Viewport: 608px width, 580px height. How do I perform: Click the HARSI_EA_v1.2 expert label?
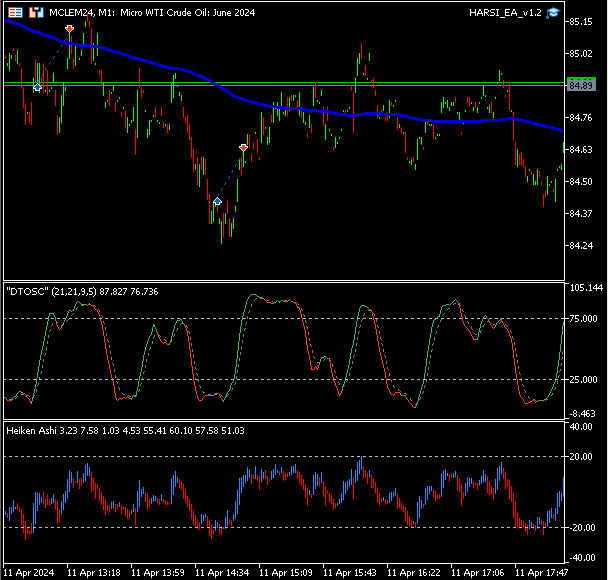point(505,13)
